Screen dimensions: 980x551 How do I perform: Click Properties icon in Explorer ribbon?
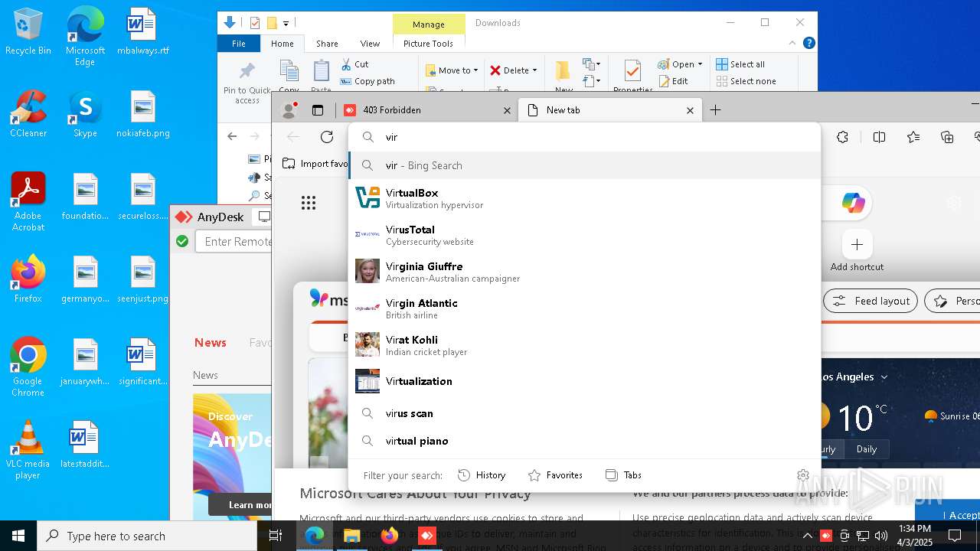tap(632, 77)
